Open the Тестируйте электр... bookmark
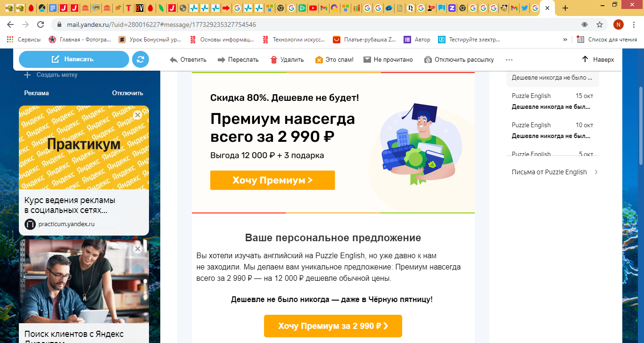The height and width of the screenshot is (343, 644). 470,40
